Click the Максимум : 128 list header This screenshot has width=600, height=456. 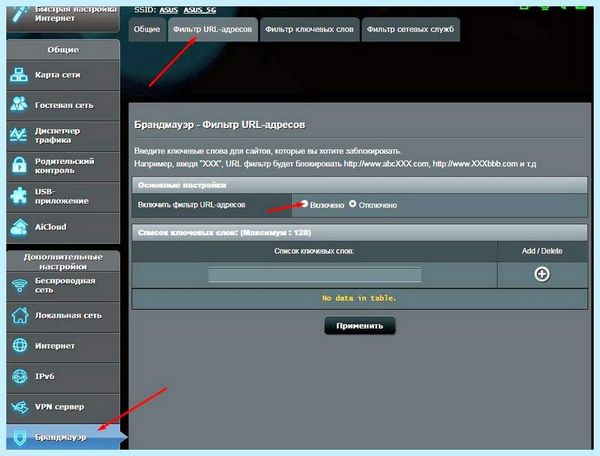[x=360, y=233]
